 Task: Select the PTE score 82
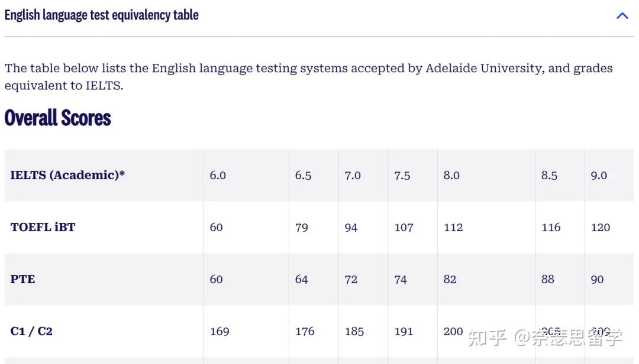(450, 279)
